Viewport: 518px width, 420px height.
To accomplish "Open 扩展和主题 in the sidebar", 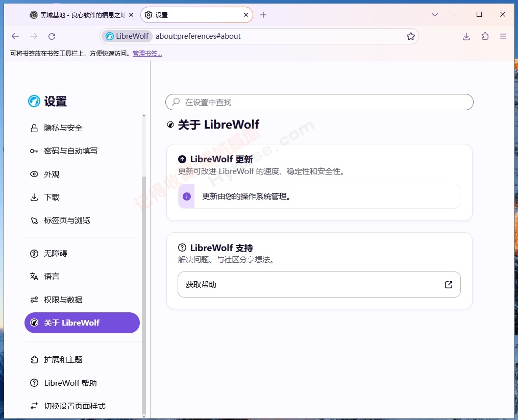I will 82,360.
